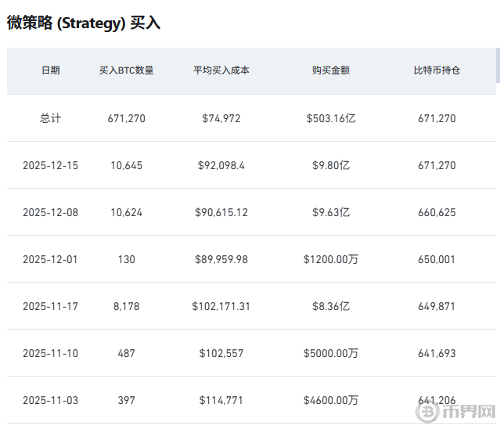The height and width of the screenshot is (433, 504).
Task: Click the $92,098.4 average cost cell
Action: [x=221, y=165]
